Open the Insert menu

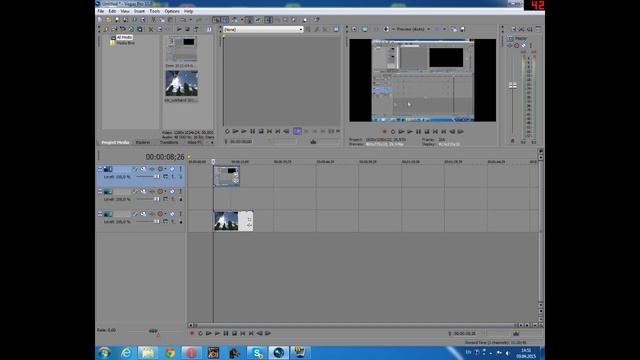pos(139,11)
